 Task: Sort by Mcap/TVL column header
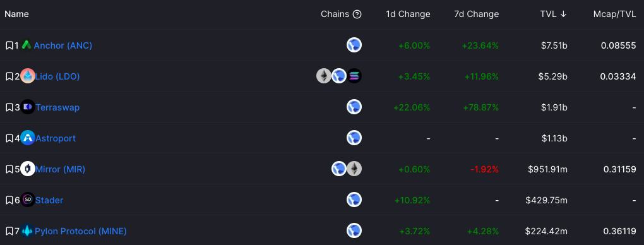614,15
